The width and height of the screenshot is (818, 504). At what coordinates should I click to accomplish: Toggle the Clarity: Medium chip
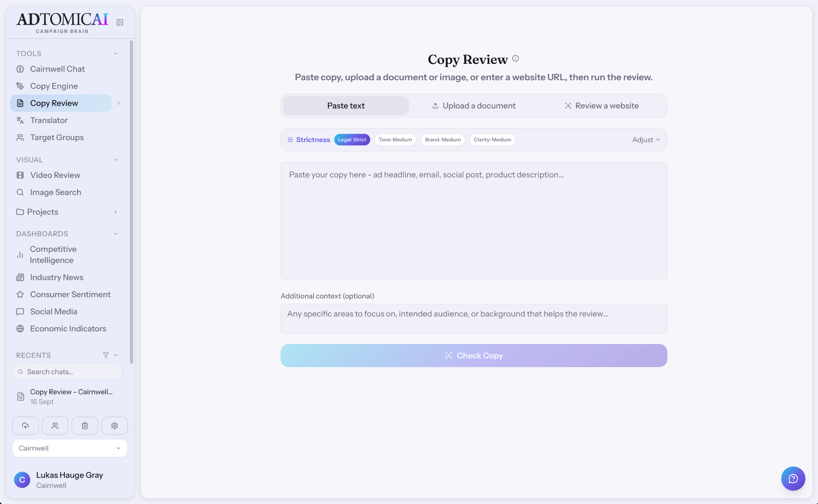492,140
